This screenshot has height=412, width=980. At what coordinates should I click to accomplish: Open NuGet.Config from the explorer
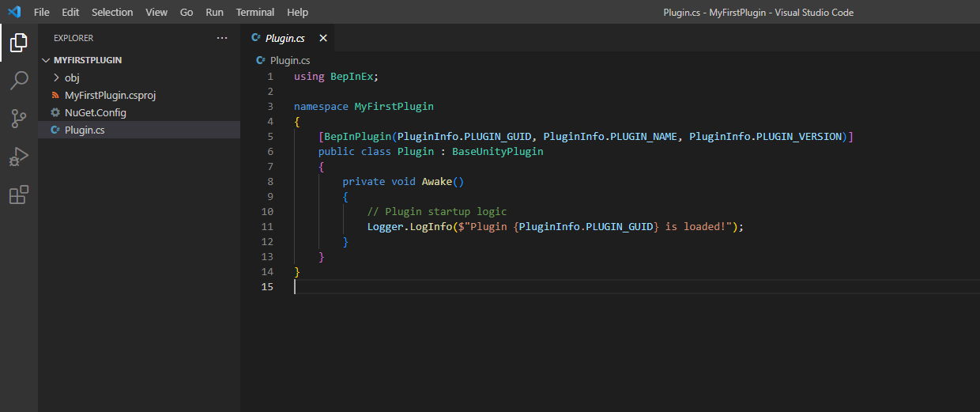coord(139,112)
